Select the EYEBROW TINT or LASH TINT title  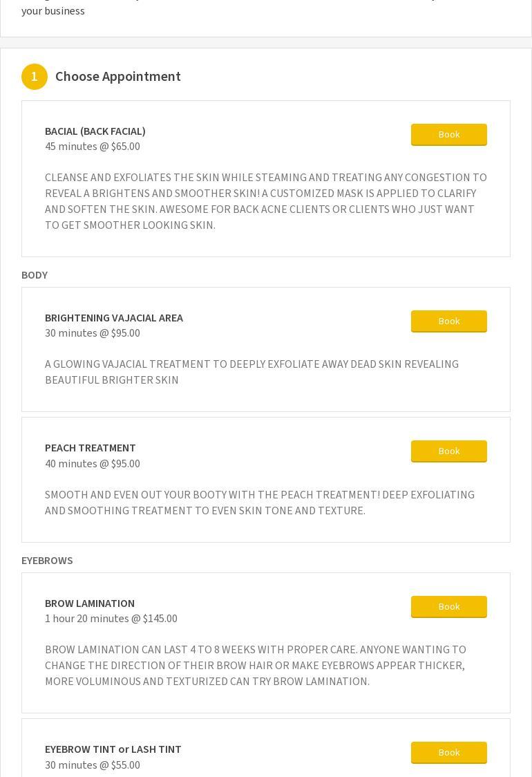113,749
